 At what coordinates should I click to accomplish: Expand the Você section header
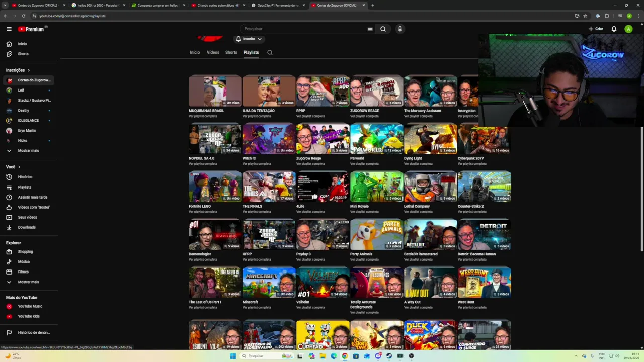[13, 167]
